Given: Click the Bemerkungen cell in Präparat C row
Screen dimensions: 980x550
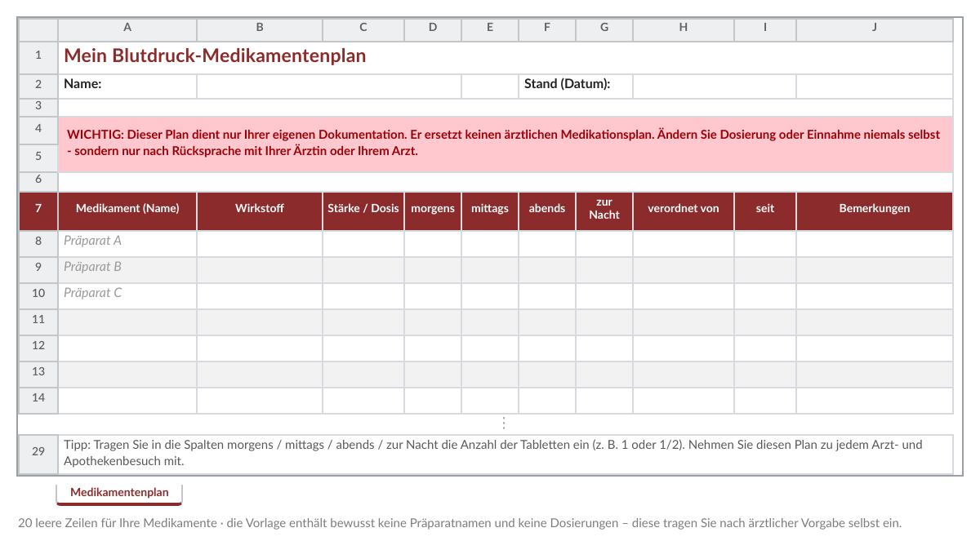Looking at the screenshot, I should 875,295.
